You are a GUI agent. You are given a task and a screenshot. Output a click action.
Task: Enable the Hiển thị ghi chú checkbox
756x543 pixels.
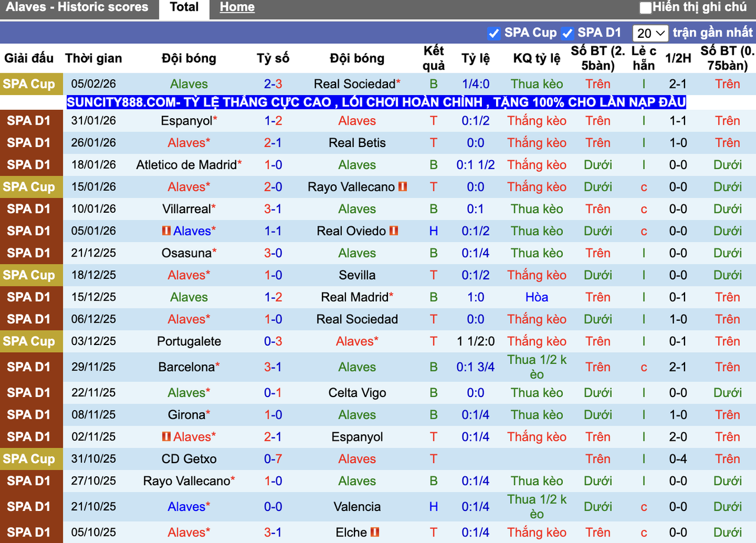[646, 8]
